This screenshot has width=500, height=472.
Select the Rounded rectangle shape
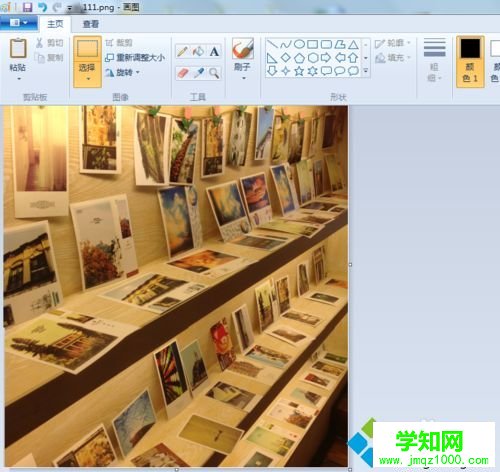click(x=326, y=44)
